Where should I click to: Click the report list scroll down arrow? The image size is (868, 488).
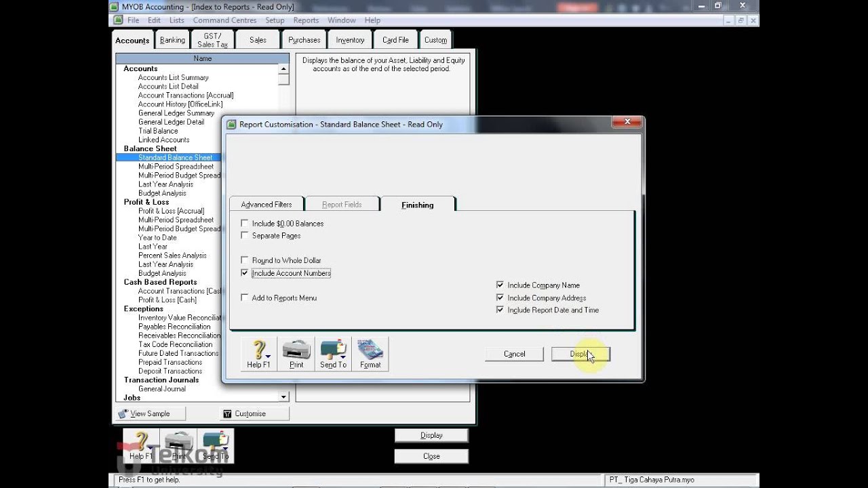click(x=283, y=397)
